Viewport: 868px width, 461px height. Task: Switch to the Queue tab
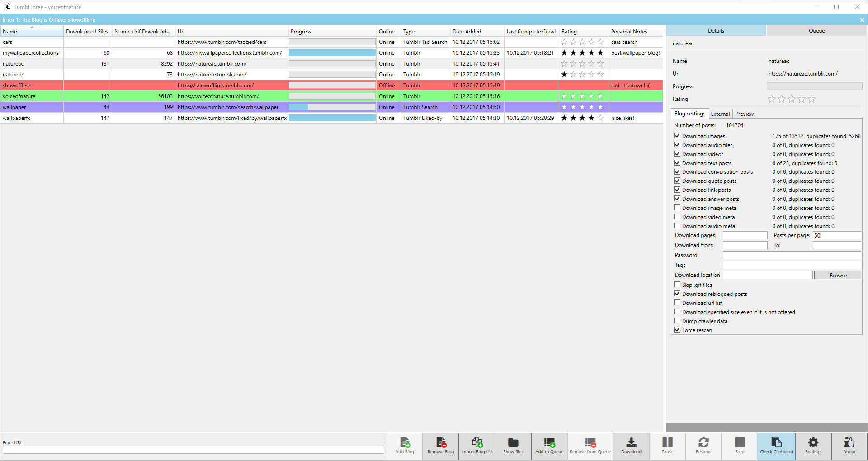[816, 31]
